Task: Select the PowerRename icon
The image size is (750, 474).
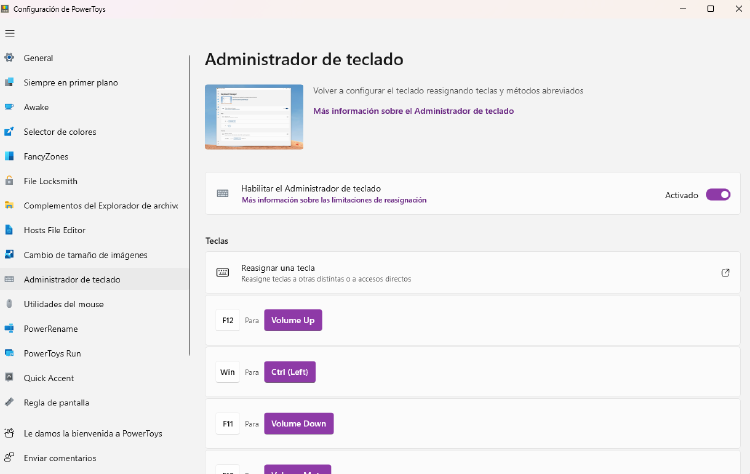Action: tap(10, 329)
